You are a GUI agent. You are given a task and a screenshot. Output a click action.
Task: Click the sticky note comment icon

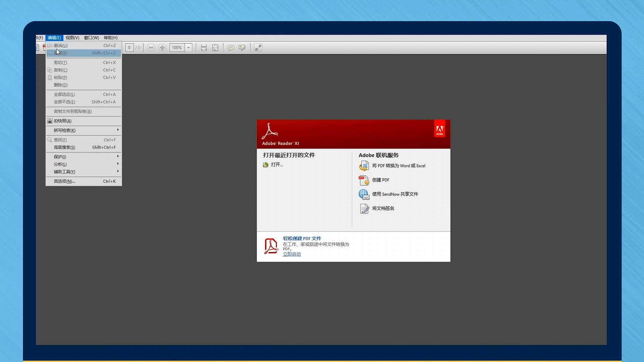(231, 48)
